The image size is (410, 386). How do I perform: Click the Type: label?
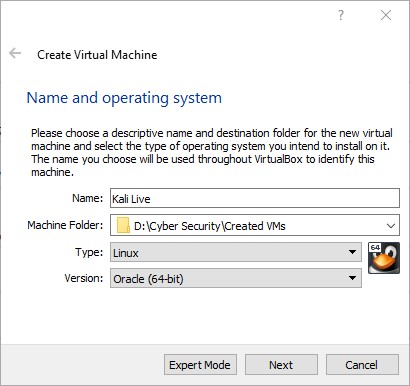(x=89, y=252)
